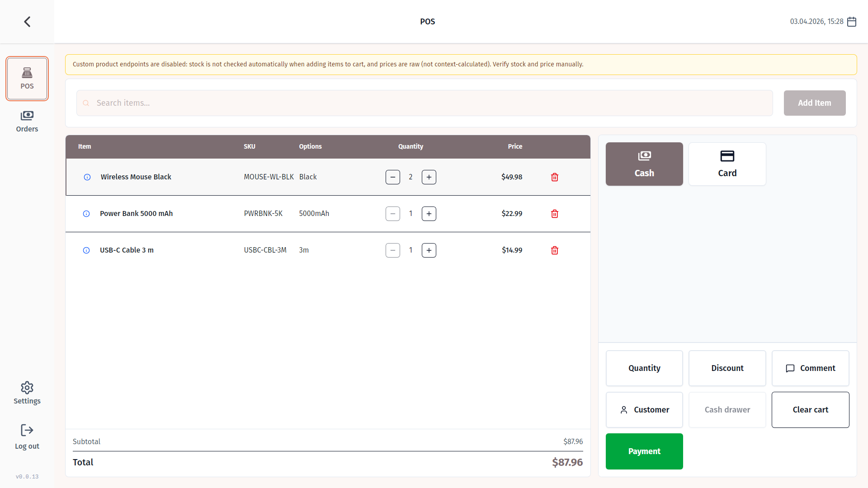Proceed with the green Payment button
Image resolution: width=868 pixels, height=488 pixels.
pos(644,451)
